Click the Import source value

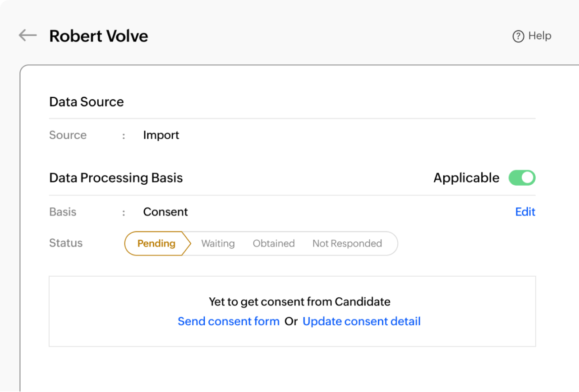[161, 135]
